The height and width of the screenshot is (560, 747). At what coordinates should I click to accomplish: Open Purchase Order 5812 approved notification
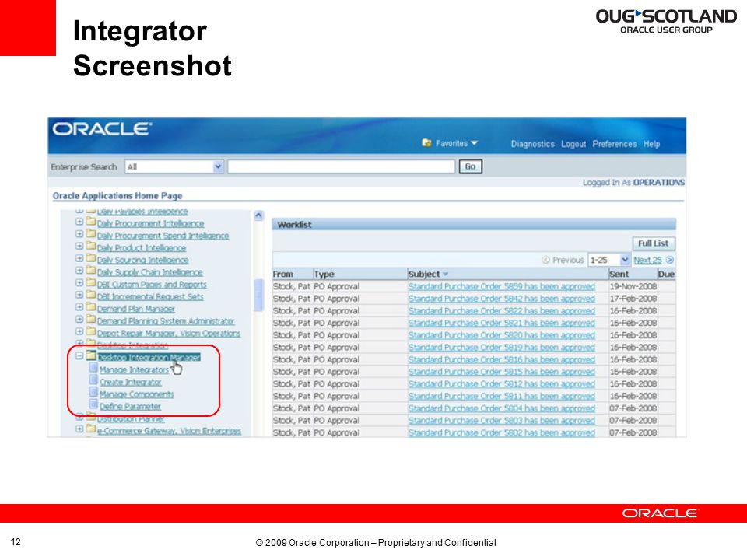[x=502, y=384]
